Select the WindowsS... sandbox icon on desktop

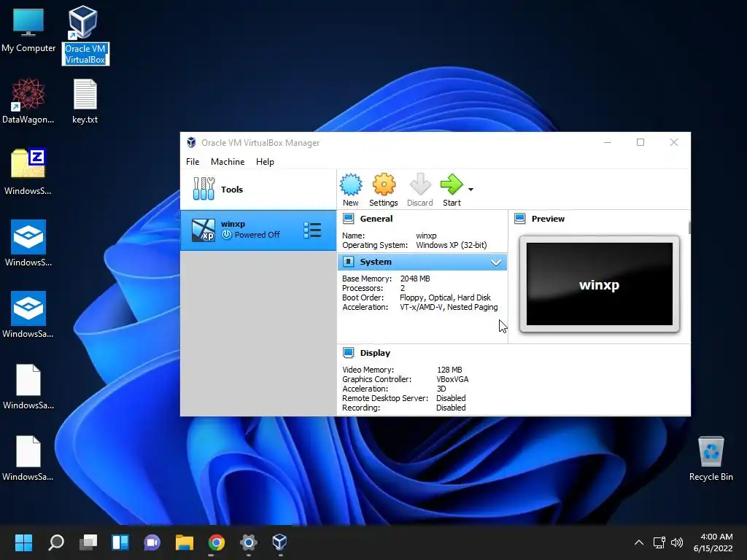click(28, 244)
